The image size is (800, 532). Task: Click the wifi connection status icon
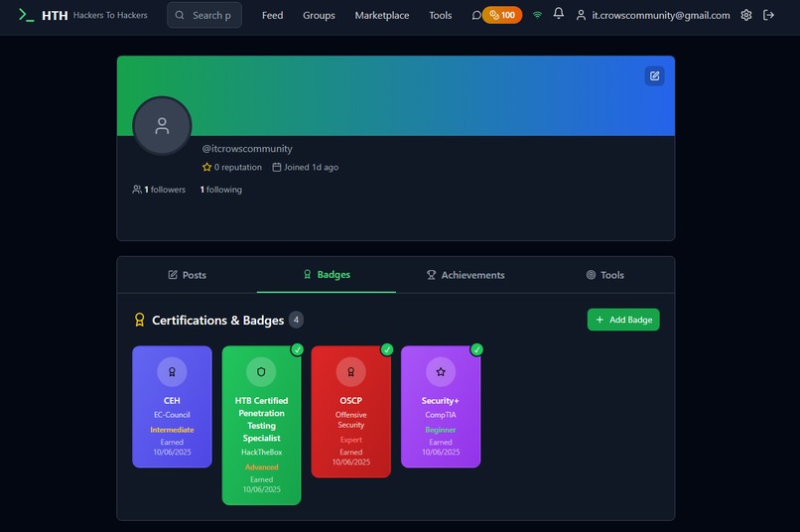tap(537, 15)
